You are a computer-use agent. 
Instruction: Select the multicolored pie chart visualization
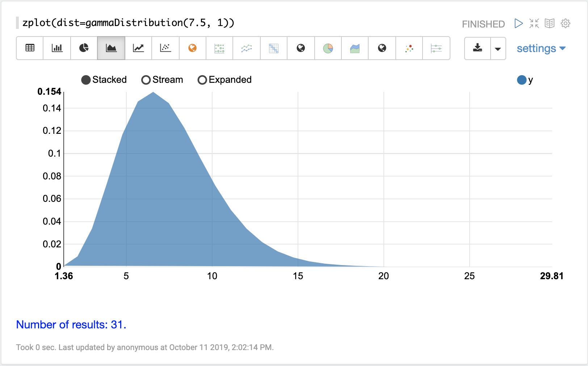(328, 48)
